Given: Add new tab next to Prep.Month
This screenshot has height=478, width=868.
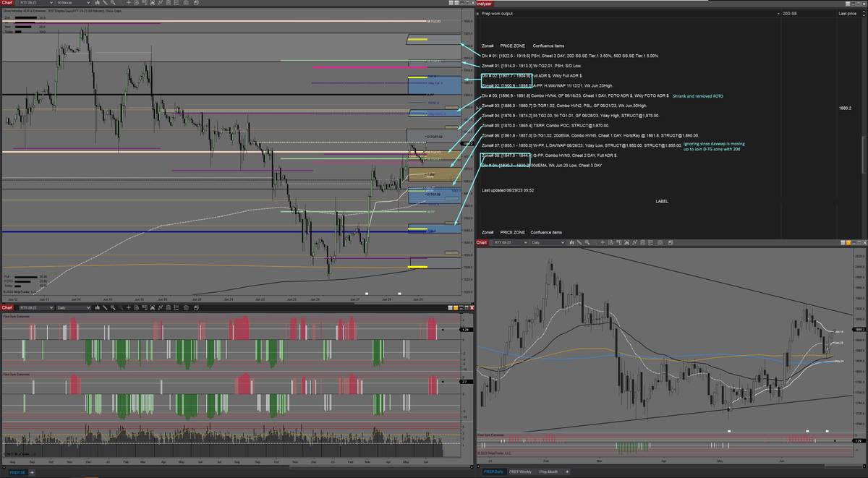Looking at the screenshot, I should coord(567,472).
